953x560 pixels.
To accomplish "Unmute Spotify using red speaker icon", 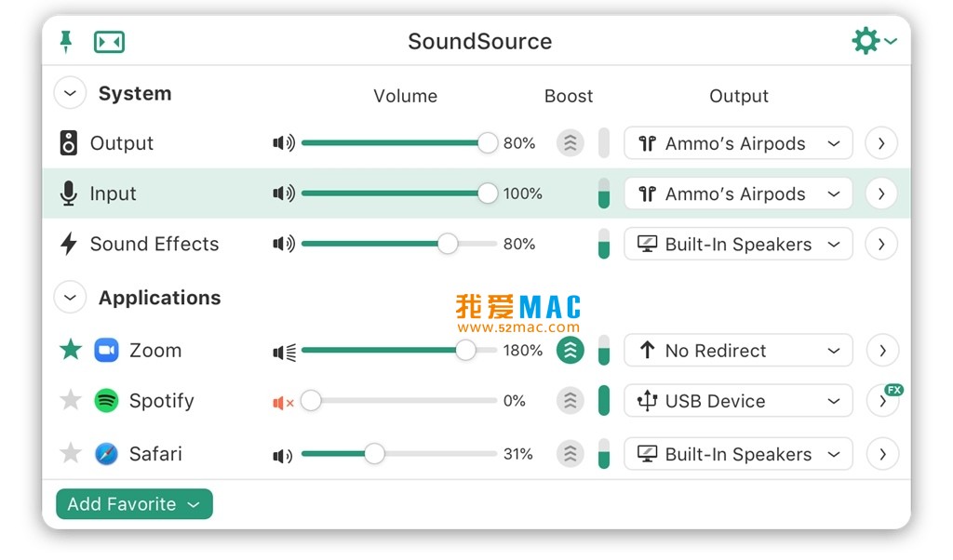I will [x=283, y=402].
